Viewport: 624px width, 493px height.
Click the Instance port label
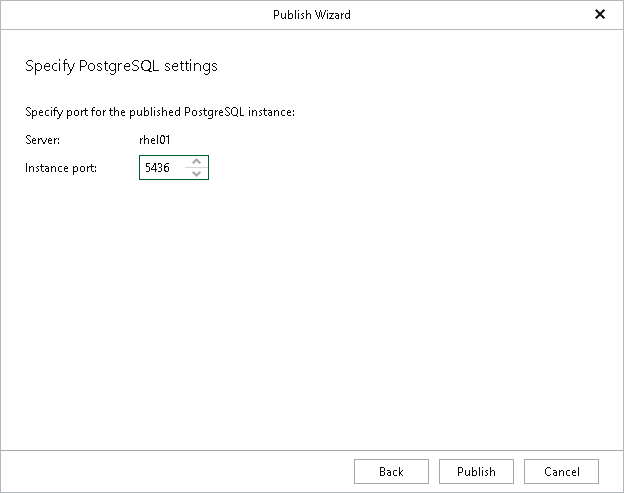coord(61,168)
